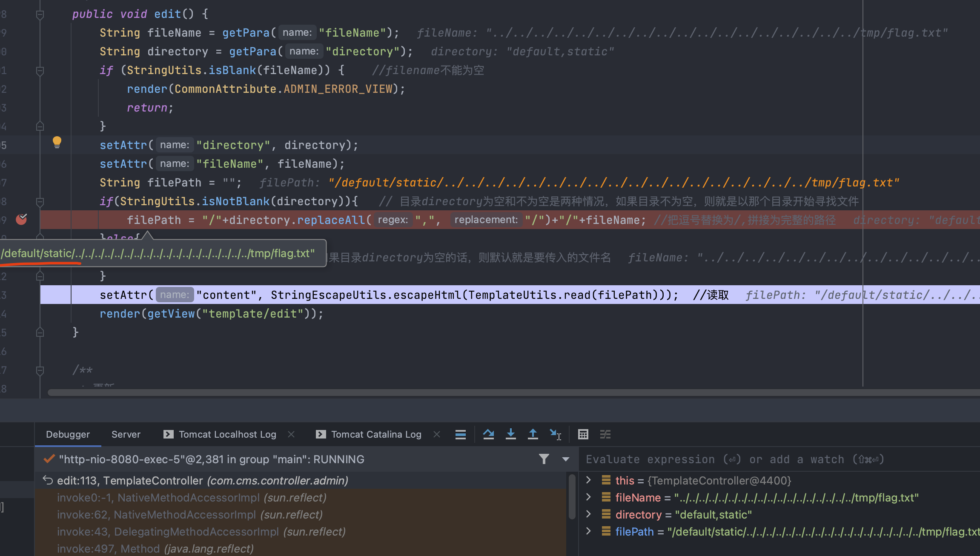Click the Step Into debugger button
This screenshot has width=980, height=556.
[x=510, y=434]
